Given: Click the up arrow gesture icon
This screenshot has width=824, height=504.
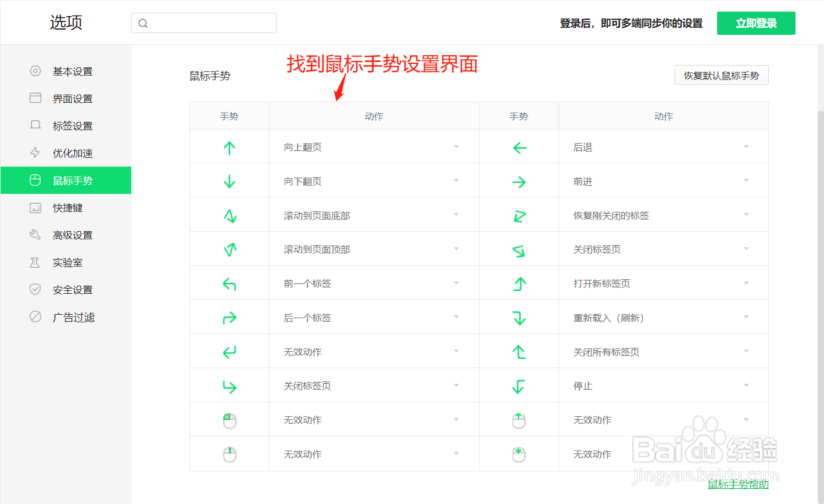Looking at the screenshot, I should pos(229,147).
